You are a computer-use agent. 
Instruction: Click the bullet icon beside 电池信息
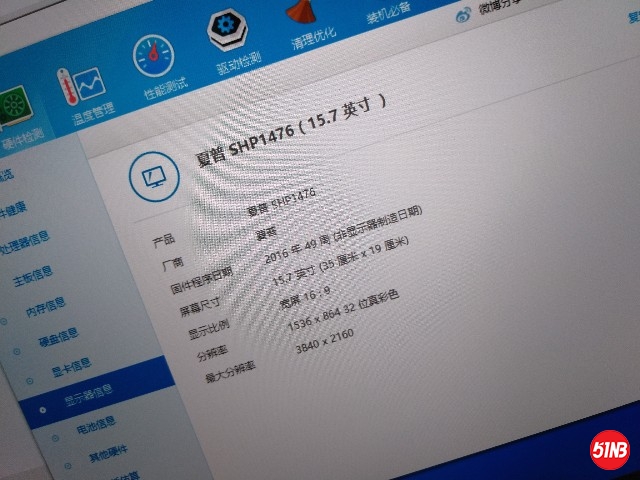[x=55, y=438]
